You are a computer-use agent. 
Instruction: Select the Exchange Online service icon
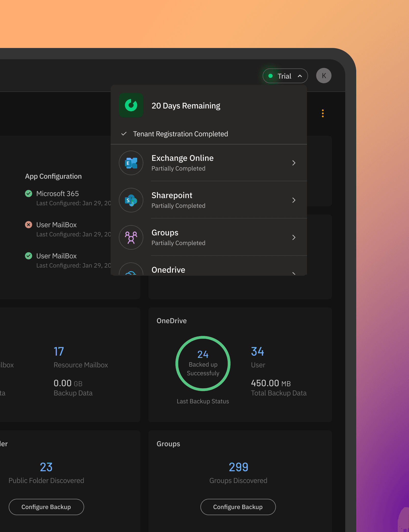pos(131,163)
